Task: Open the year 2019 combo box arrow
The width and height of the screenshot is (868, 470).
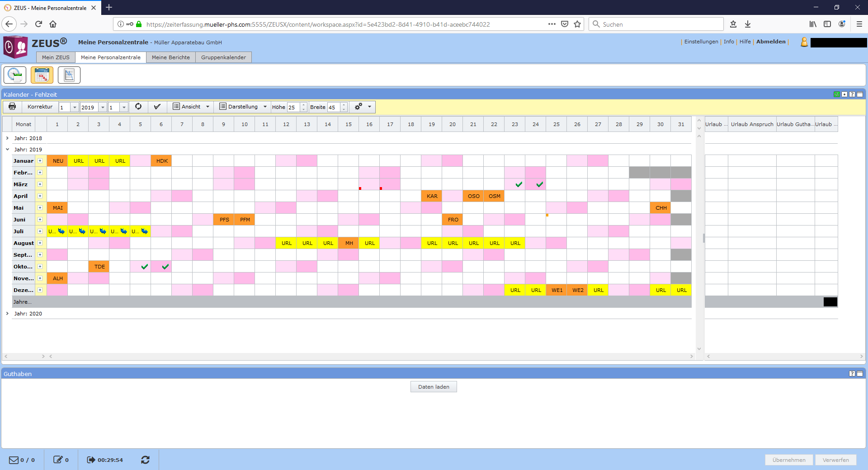Action: [x=103, y=107]
